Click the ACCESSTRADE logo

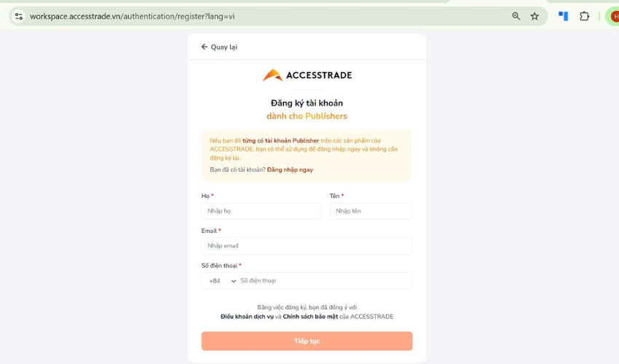pyautogui.click(x=307, y=75)
